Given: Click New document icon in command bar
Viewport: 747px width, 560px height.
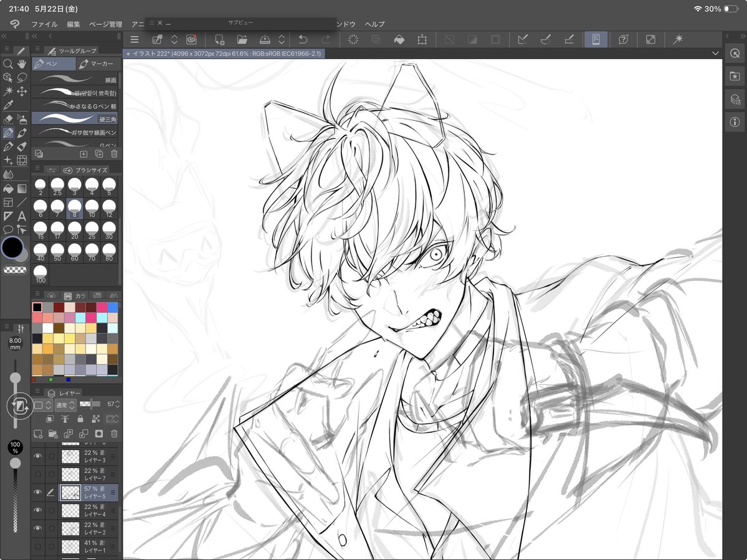Looking at the screenshot, I should click(219, 39).
